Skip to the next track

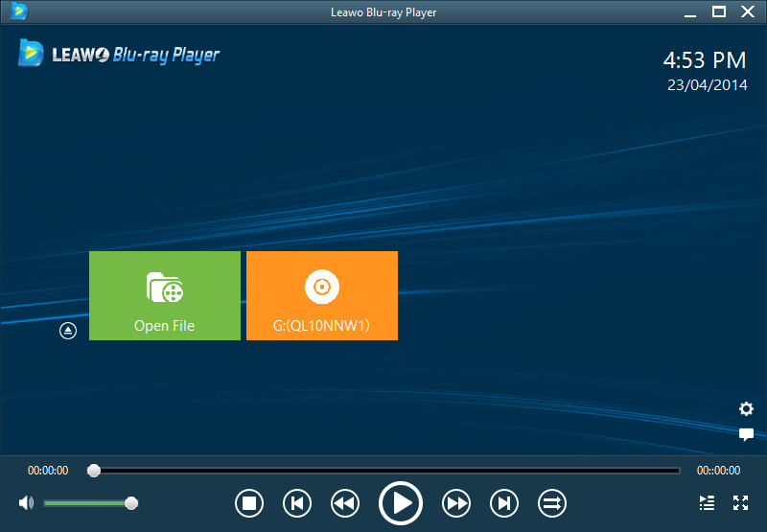point(504,502)
